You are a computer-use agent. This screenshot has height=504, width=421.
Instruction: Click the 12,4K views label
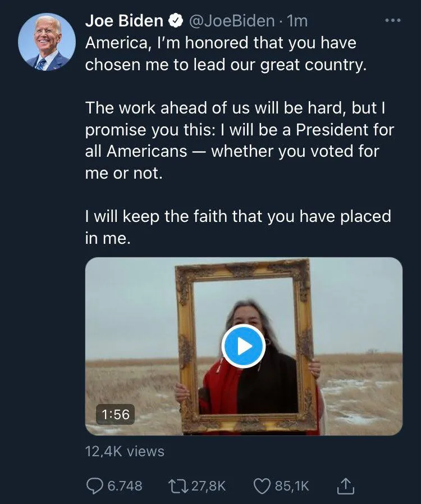click(x=125, y=451)
